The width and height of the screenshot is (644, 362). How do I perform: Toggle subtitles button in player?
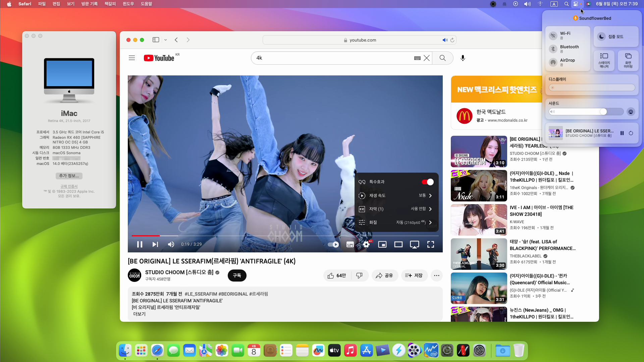(x=350, y=244)
